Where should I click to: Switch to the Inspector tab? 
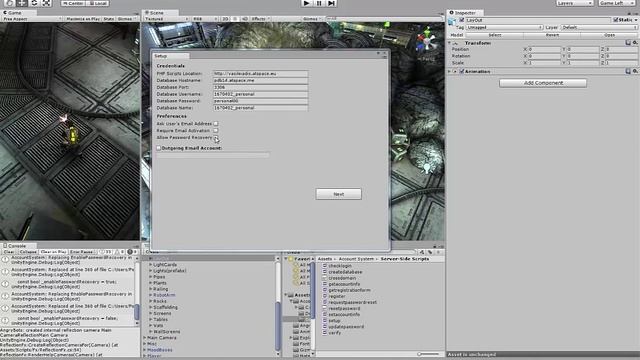(463, 13)
